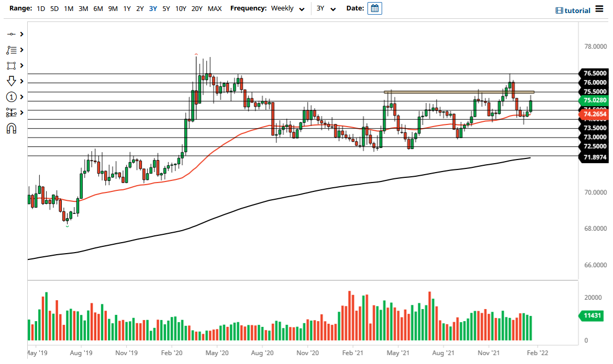Select the numbered callout annotation tool
The height and width of the screenshot is (364, 613).
pyautogui.click(x=12, y=97)
